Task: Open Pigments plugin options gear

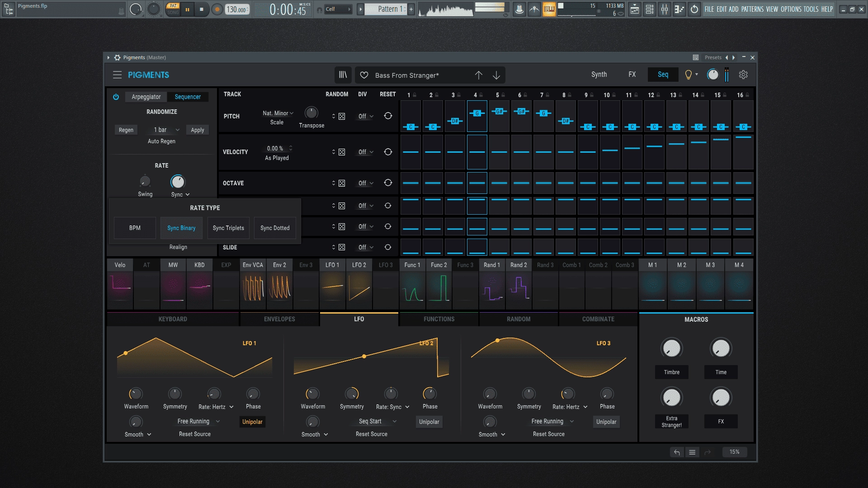Action: pyautogui.click(x=117, y=57)
